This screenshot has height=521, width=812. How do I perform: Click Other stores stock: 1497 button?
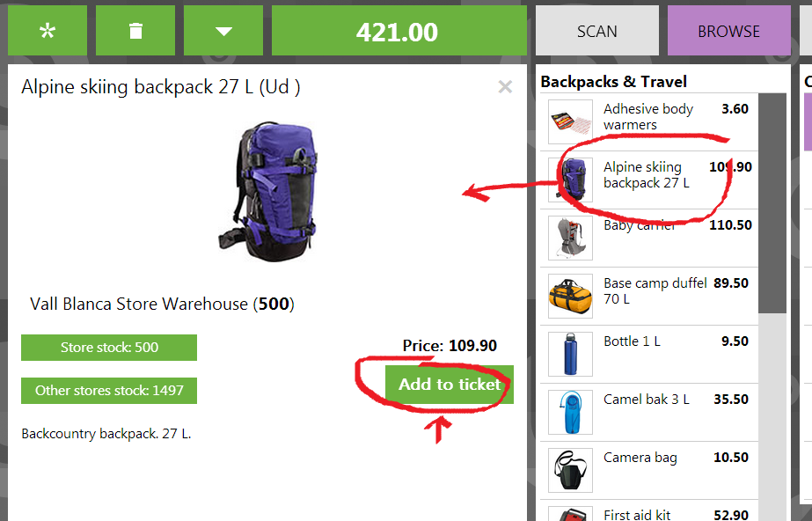pyautogui.click(x=109, y=391)
